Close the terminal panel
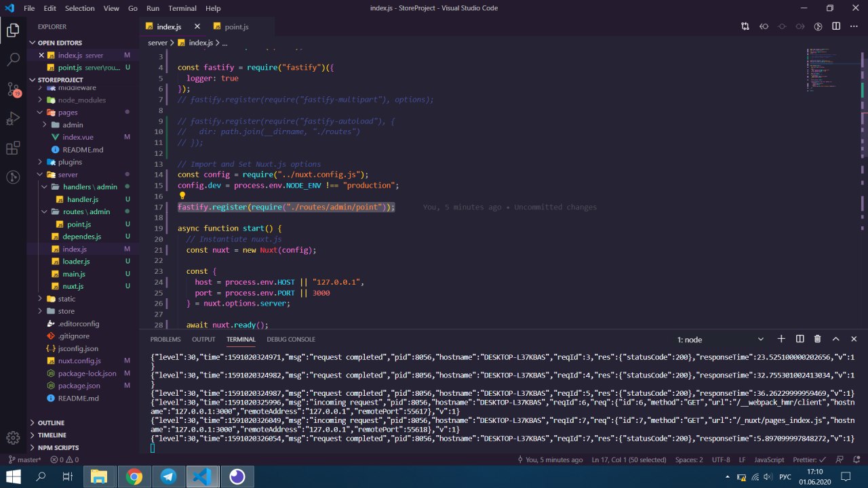The width and height of the screenshot is (868, 488). tap(854, 339)
